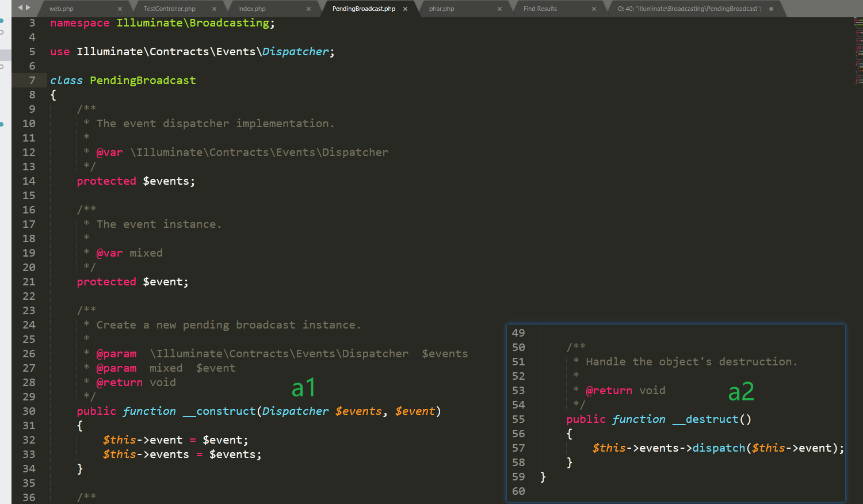Click line number 14 in the gutter
Viewport: 863px width, 504px height.
pos(29,181)
